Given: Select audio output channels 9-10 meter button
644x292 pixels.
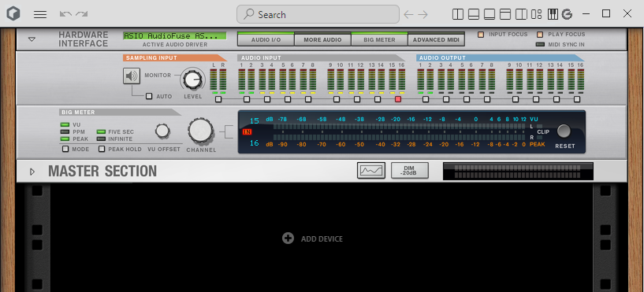Looking at the screenshot, I should click(x=516, y=99).
